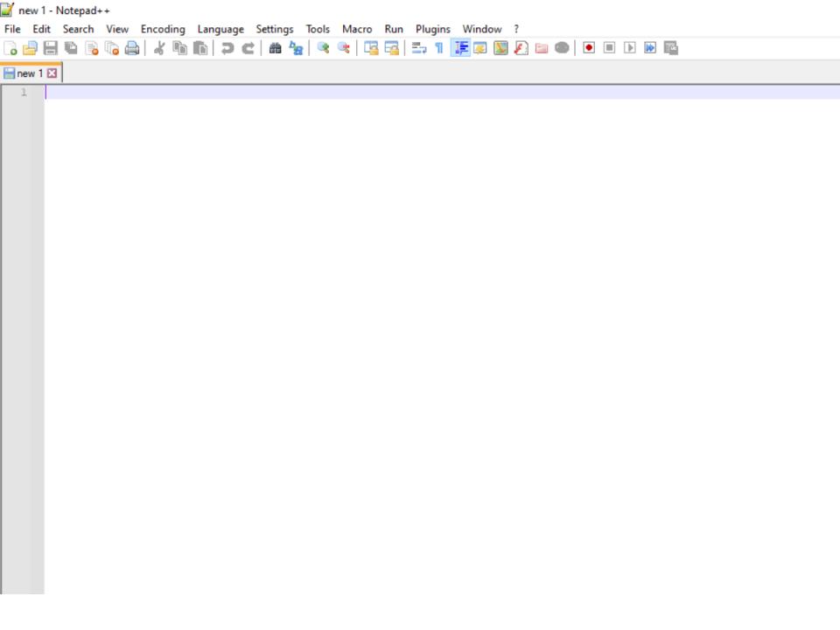This screenshot has width=840, height=630.
Task: Open the Macro menu
Action: click(356, 29)
